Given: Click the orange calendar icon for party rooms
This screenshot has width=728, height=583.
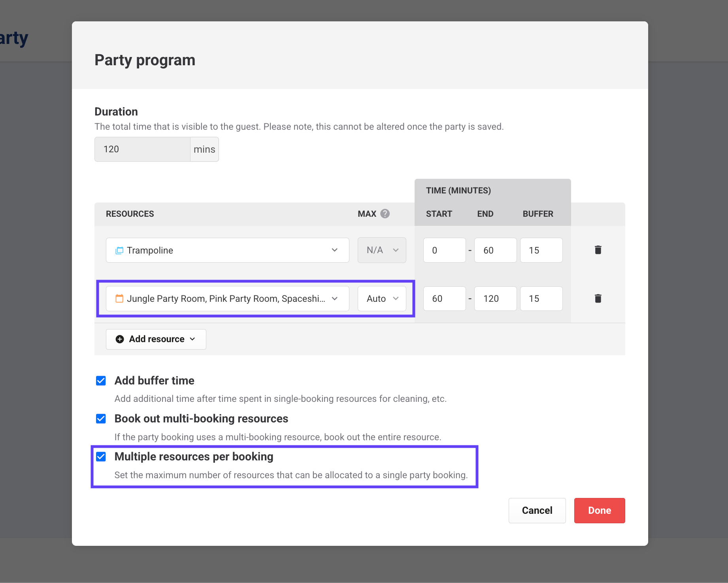Looking at the screenshot, I should pos(119,299).
